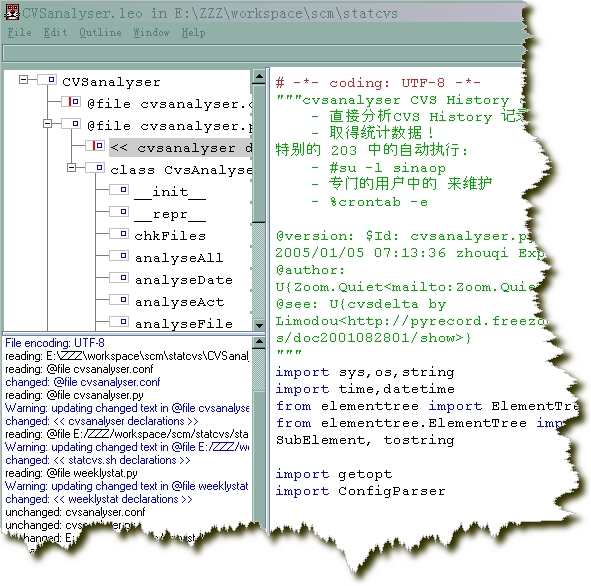This screenshot has height=586, width=591.
Task: Collapse the @file cvsanalyser.py node
Action: 47,124
